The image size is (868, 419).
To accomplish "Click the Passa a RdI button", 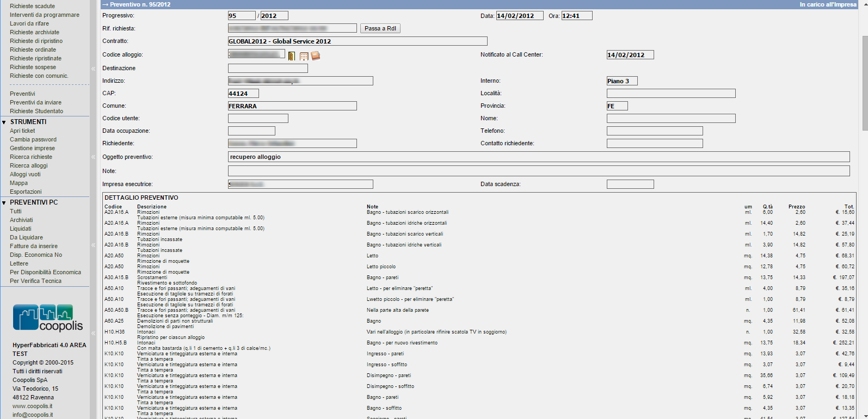I will point(380,28).
